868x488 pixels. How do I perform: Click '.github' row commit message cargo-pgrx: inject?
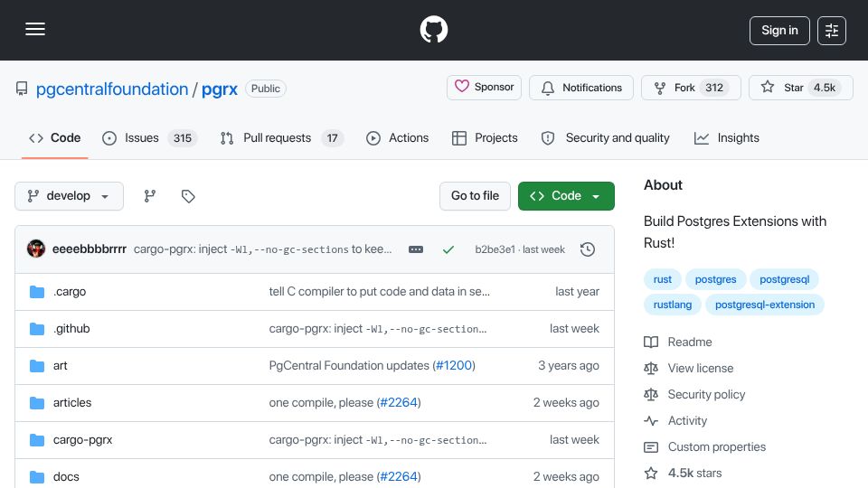pos(378,329)
